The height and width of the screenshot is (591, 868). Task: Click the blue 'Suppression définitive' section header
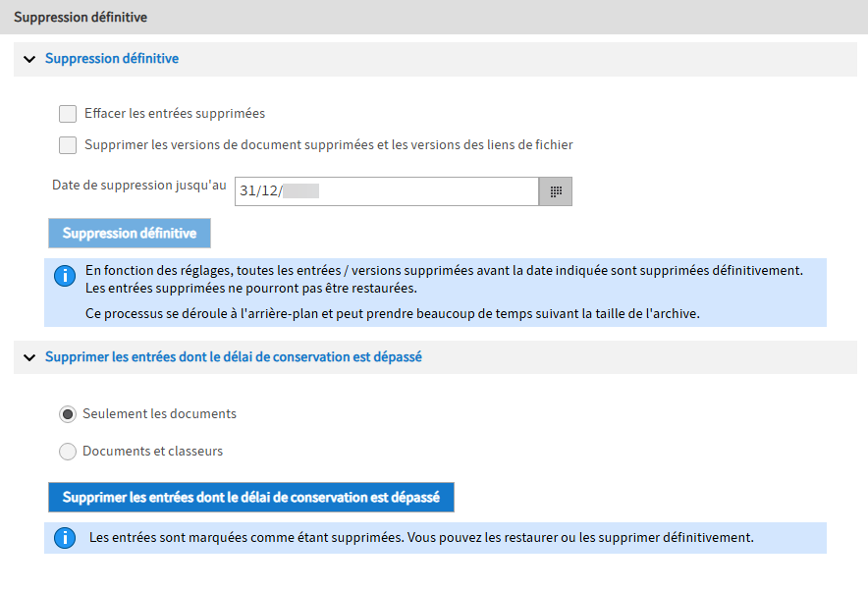tap(111, 59)
